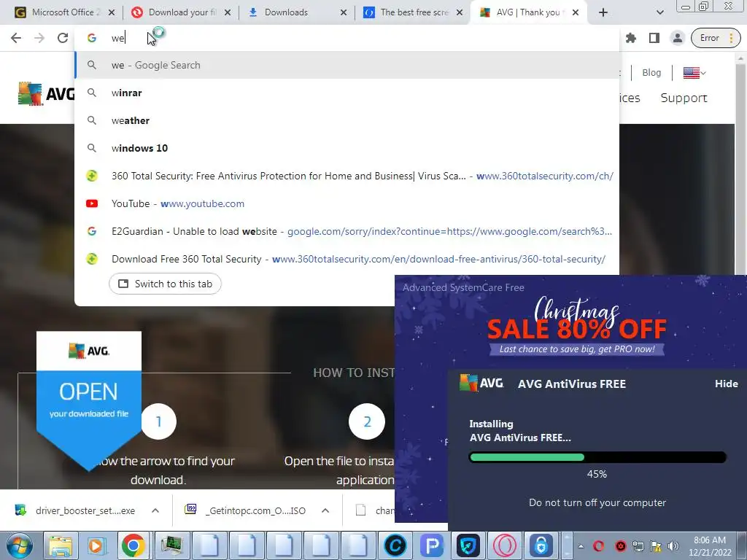747x560 pixels.
Task: Select the windows 10 suggestion
Action: point(347,148)
